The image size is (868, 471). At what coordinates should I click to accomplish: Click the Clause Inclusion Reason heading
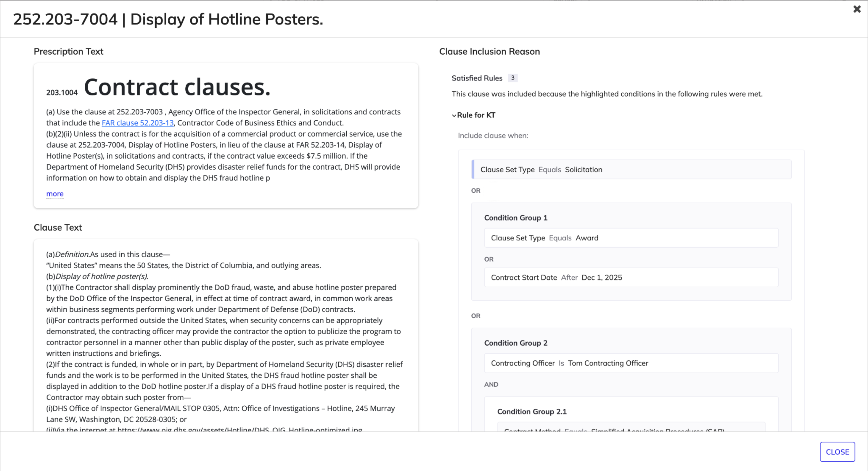click(489, 52)
